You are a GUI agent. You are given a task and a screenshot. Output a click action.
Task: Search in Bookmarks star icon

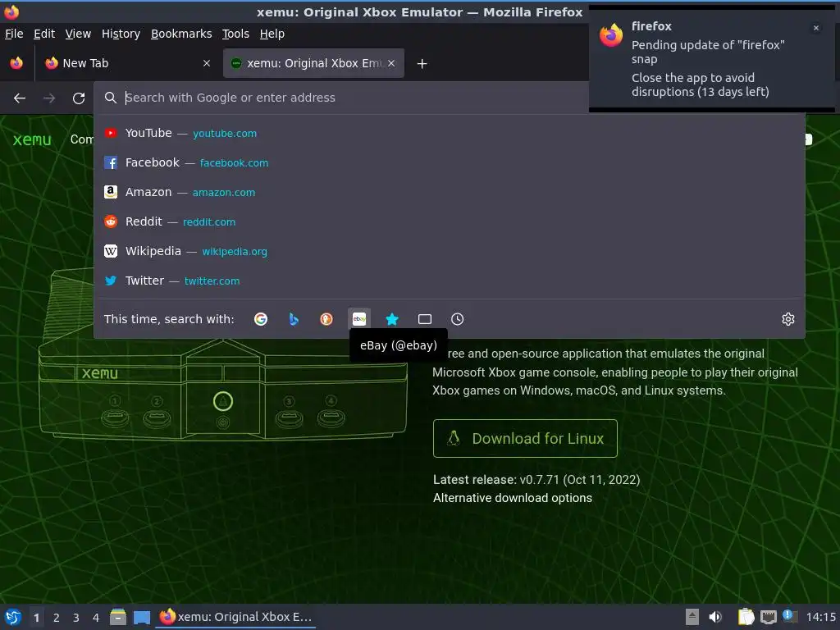pyautogui.click(x=392, y=319)
